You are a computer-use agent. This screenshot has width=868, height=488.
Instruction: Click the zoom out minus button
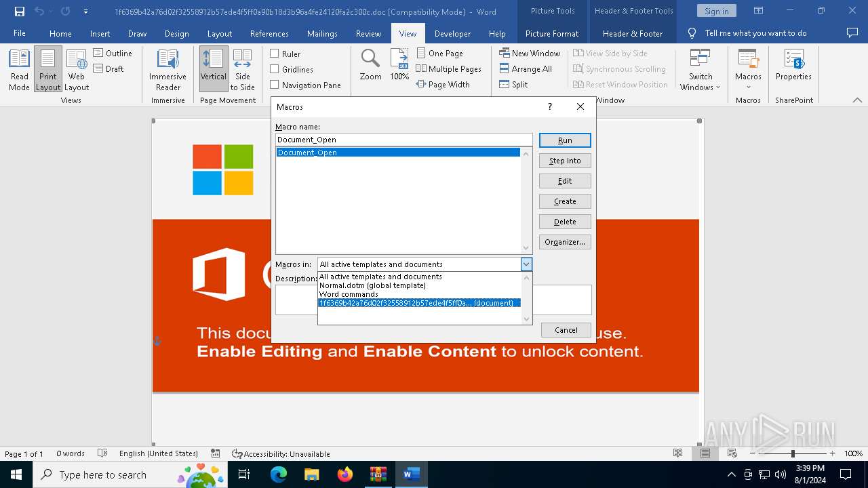[754, 453]
